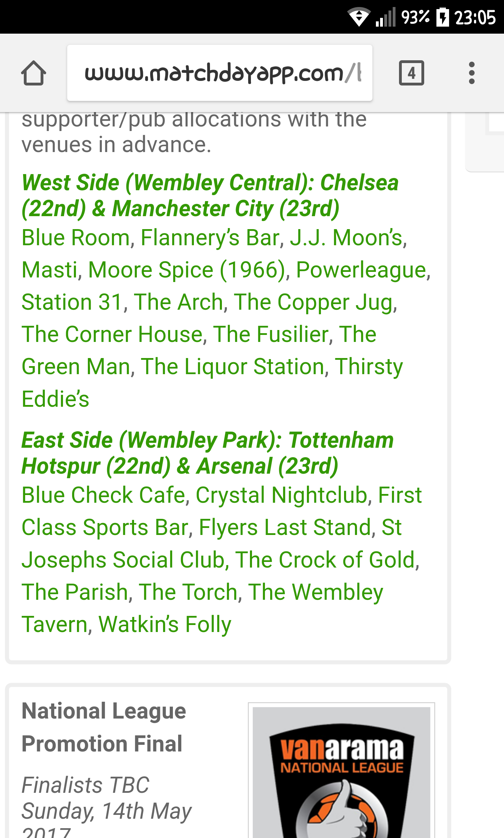Screen dimensions: 504x838
Task: Tap the Blue Room, Flannery's Bar venue line
Action: 214,238
